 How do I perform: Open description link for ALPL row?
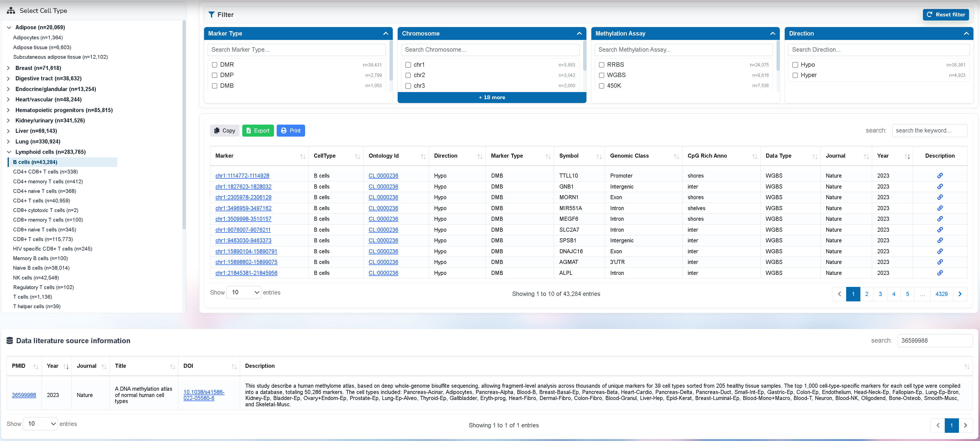point(940,273)
